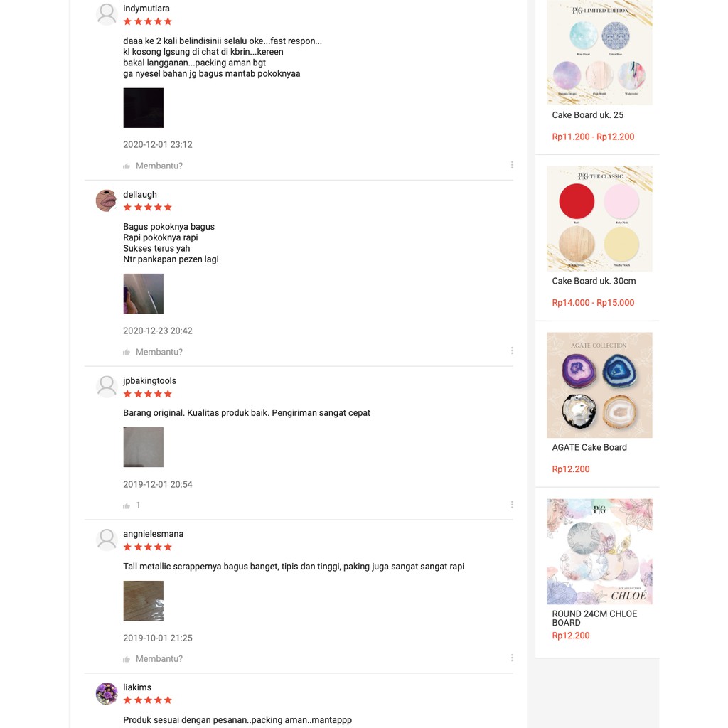The width and height of the screenshot is (728, 728).
Task: Click the thumbs-up icon on dellaugh's review
Action: pos(127,353)
